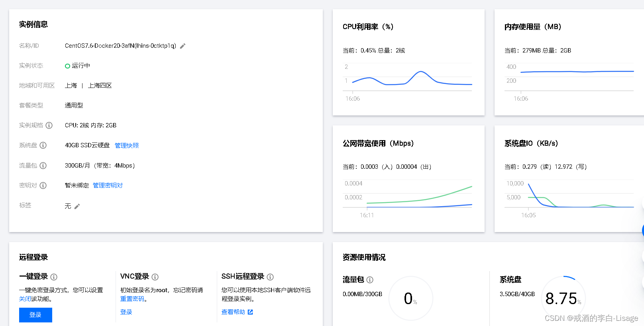Click the external link icon after 查看帮助

click(x=250, y=312)
